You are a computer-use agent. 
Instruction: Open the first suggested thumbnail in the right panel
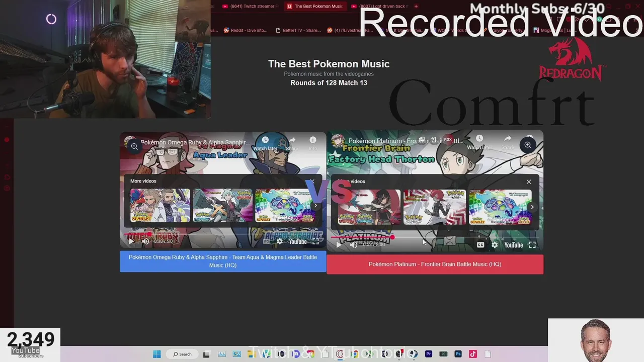[369, 207]
